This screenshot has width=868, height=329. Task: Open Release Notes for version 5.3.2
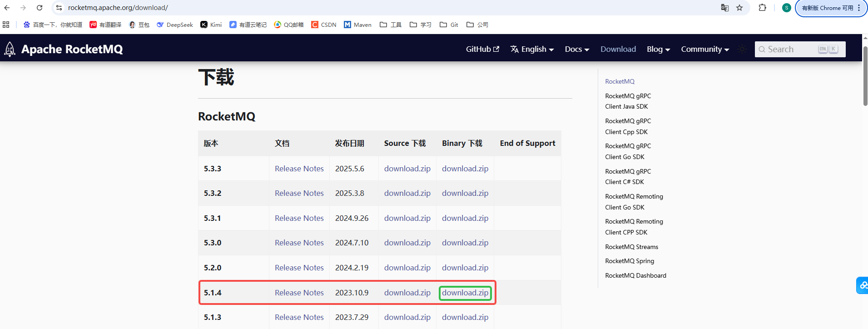click(x=299, y=193)
